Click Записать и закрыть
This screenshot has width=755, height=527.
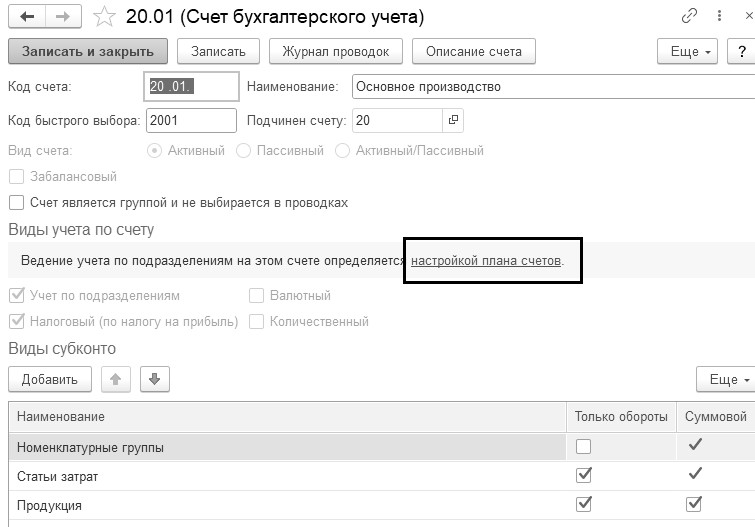[88, 52]
